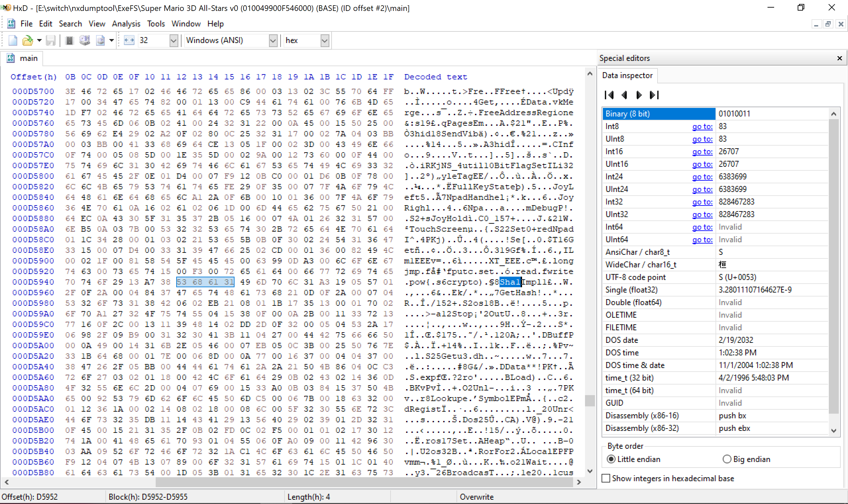The width and height of the screenshot is (848, 504).
Task: Open the Tools menu
Action: 156,23
